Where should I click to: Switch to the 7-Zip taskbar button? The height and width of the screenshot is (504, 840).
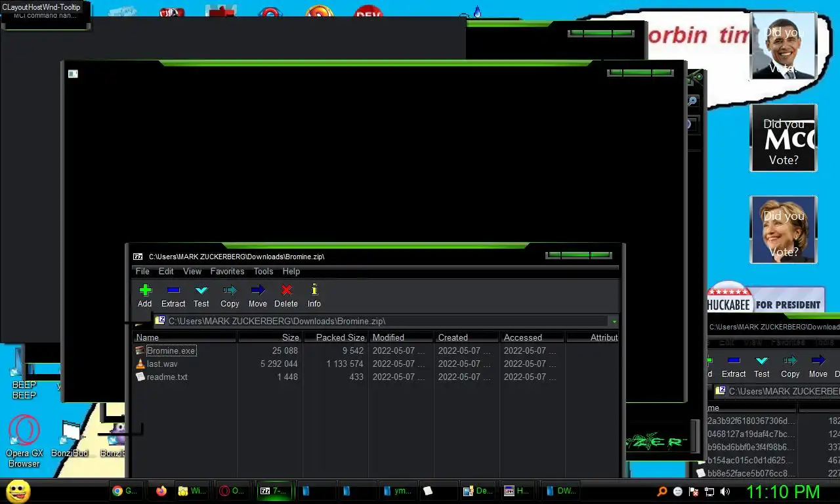click(x=274, y=491)
